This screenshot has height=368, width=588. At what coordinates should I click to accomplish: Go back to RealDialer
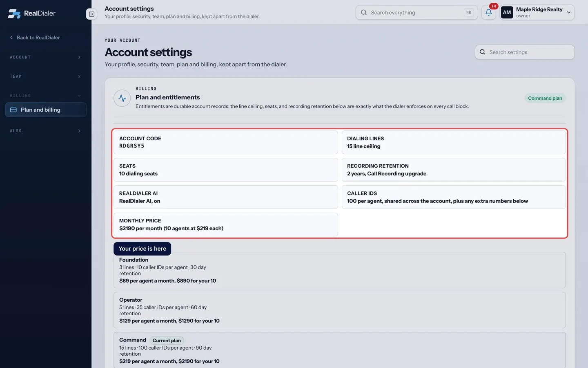(35, 38)
